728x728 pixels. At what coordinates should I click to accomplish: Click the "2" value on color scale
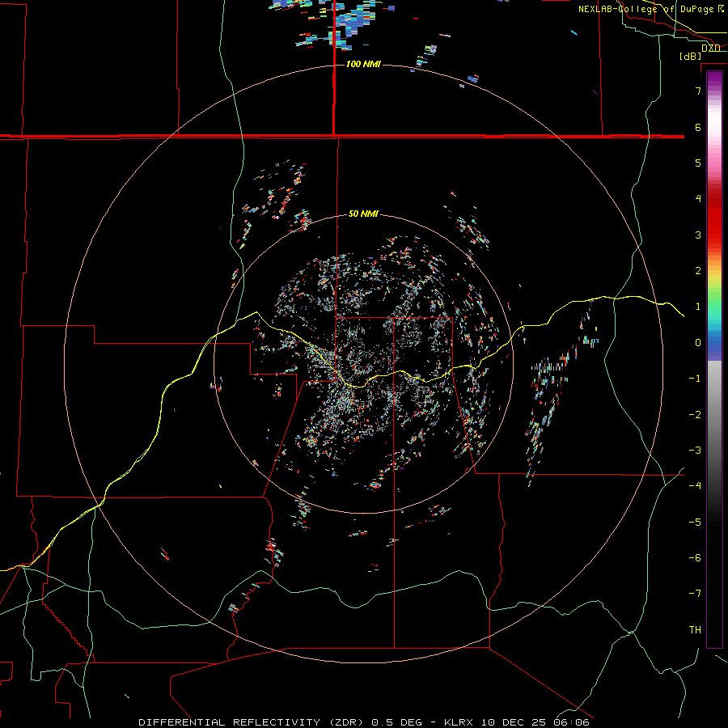[698, 271]
